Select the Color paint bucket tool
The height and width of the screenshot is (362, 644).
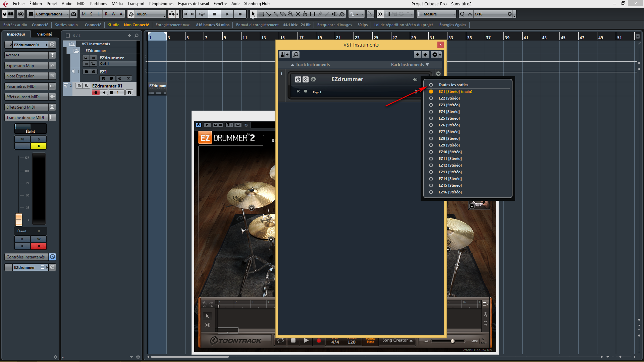coord(342,14)
